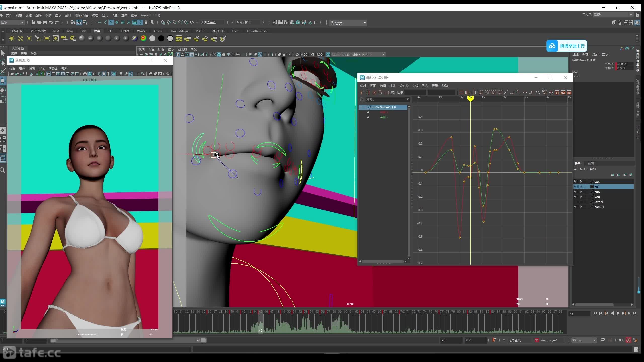Image resolution: width=644 pixels, height=362 pixels.
Task: Toggle visibility V of you layer
Action: (x=575, y=197)
